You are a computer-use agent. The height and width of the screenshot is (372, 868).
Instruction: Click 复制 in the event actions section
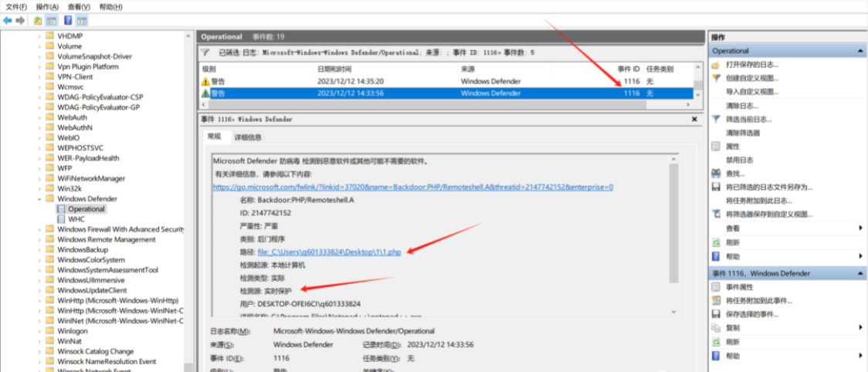(732, 328)
